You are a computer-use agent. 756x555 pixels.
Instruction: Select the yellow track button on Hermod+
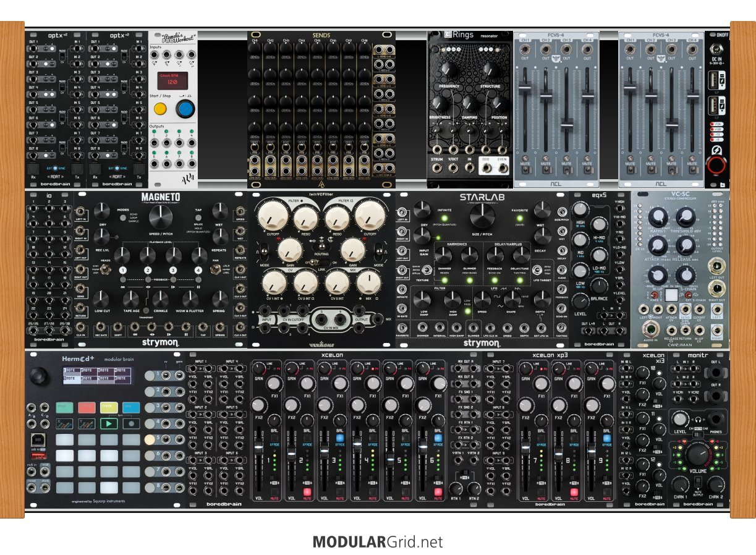tap(109, 407)
